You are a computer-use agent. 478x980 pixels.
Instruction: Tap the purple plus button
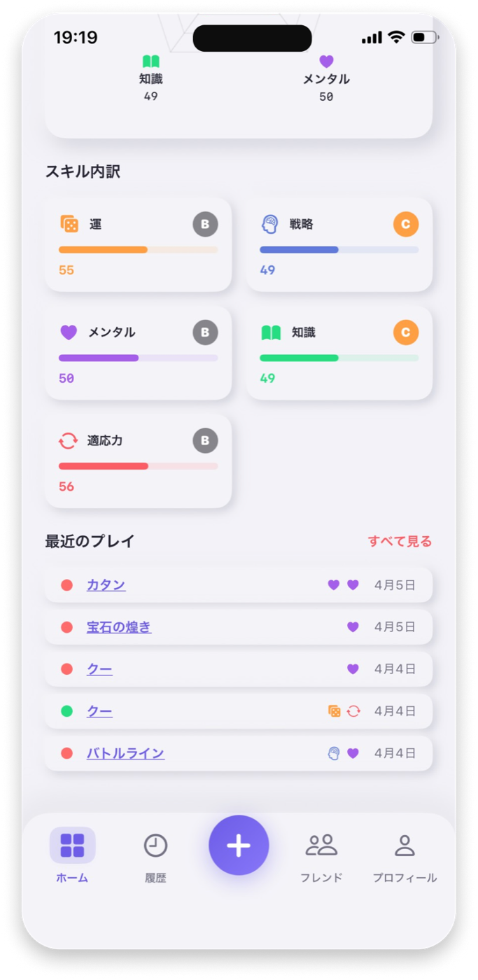[x=239, y=845]
